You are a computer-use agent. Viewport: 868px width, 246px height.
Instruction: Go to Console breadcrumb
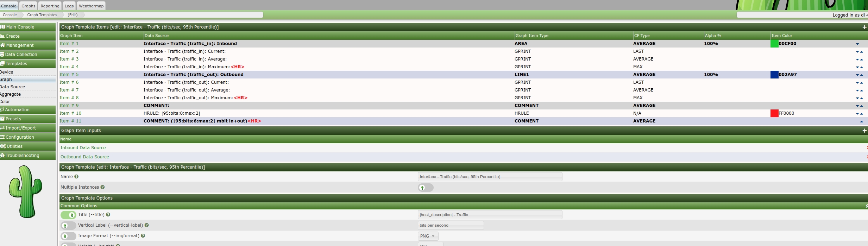click(x=10, y=15)
